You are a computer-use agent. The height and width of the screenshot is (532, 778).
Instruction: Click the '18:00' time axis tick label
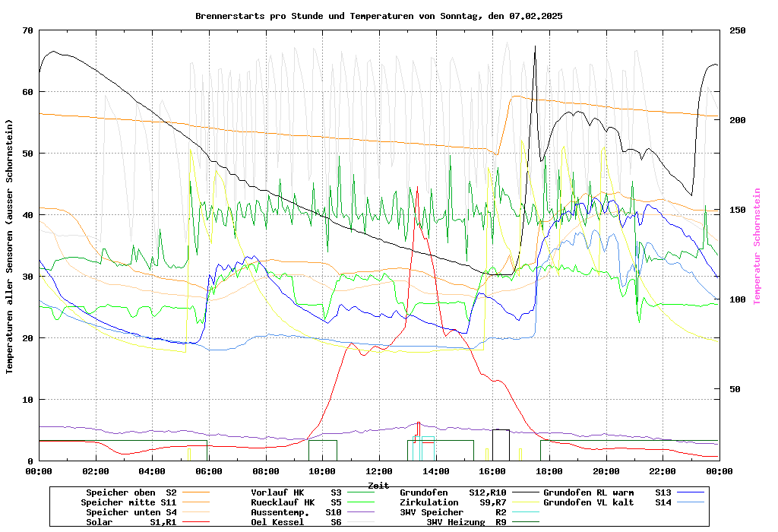(549, 471)
